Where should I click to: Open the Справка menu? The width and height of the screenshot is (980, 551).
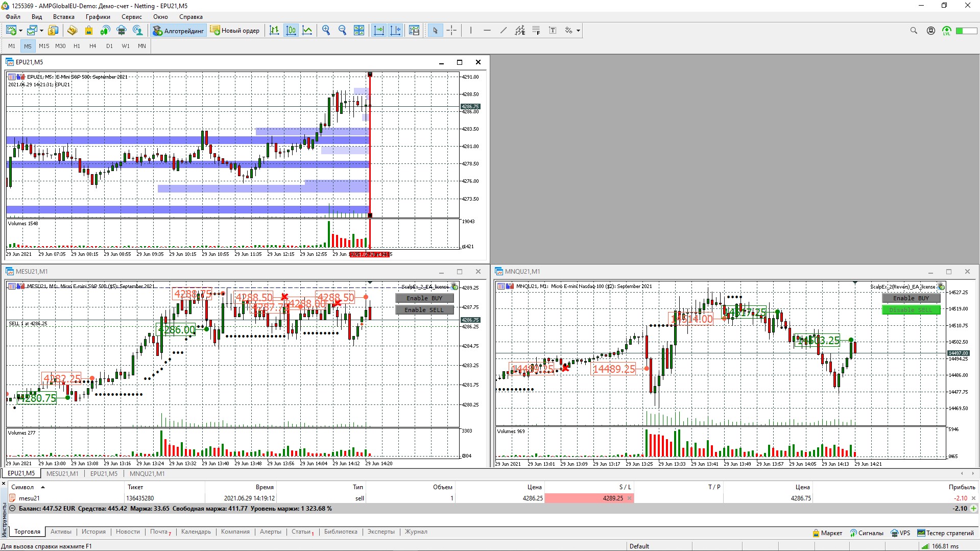point(191,17)
